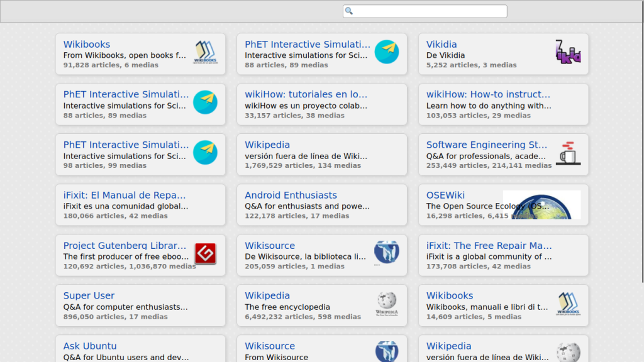
Task: Click the Wikibooks logo on the 91,828 articles card
Action: point(206,52)
